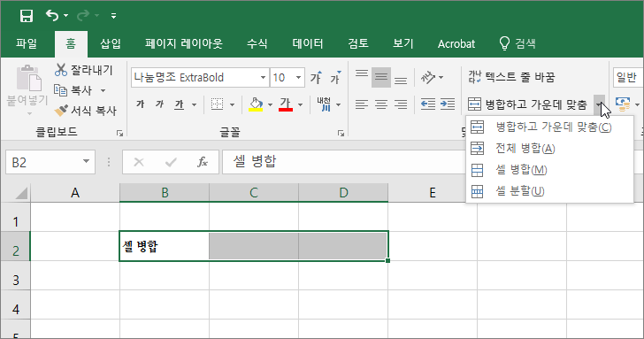Open the 클립보드 dialog launcher

[x=119, y=133]
